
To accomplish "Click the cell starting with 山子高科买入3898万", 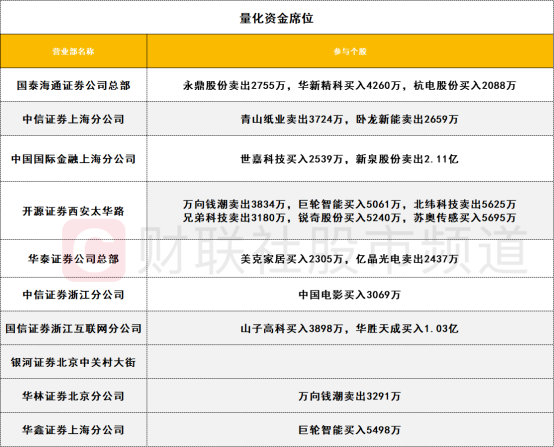I will (350, 328).
